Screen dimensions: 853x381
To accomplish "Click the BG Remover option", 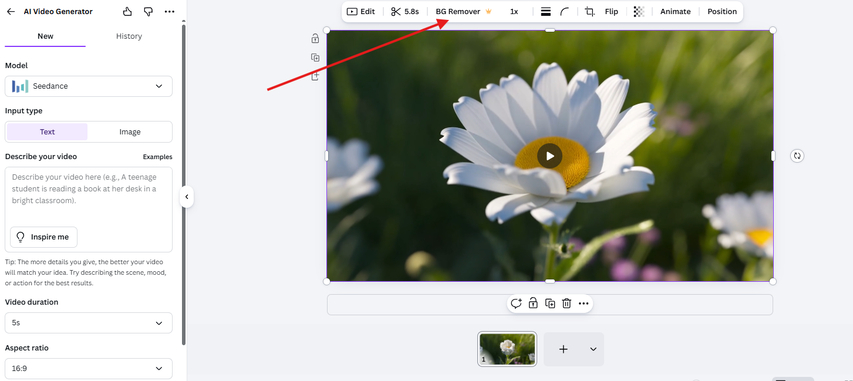I will (x=458, y=11).
